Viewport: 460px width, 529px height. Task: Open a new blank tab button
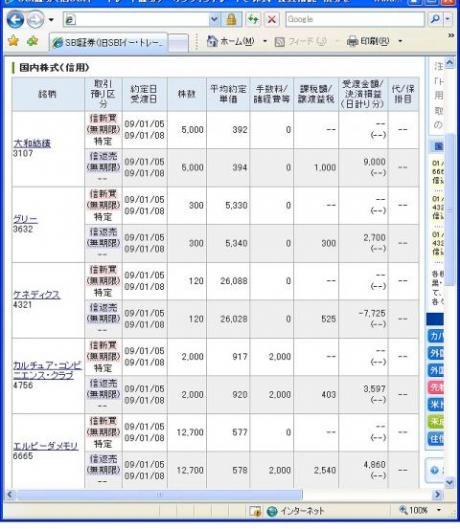point(178,44)
